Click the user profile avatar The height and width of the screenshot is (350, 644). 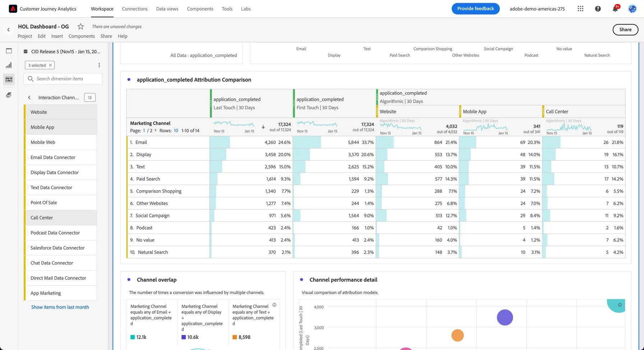point(632,9)
